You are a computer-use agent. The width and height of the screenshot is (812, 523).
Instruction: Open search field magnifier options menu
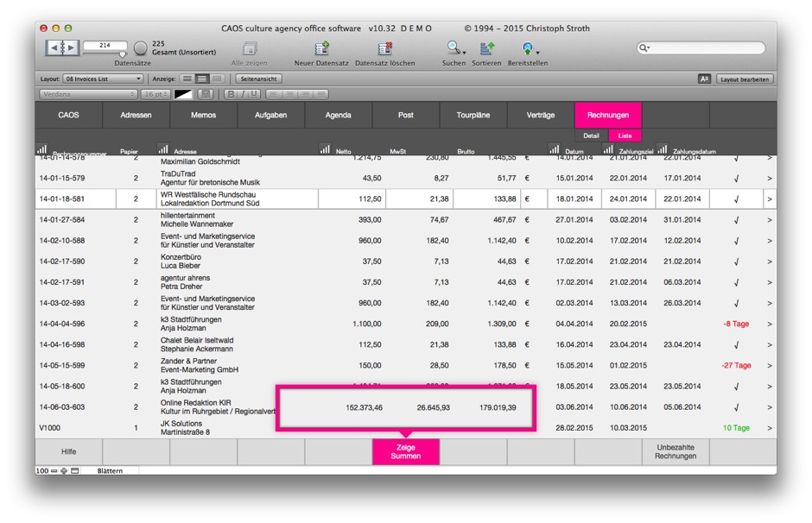[644, 48]
